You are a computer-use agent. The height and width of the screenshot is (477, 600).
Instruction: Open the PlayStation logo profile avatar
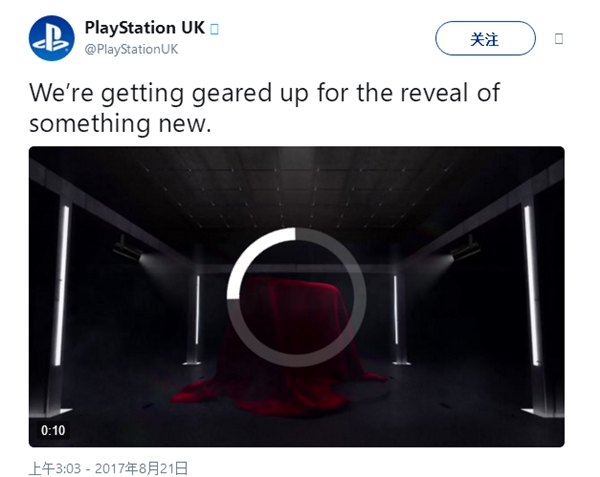coord(52,38)
